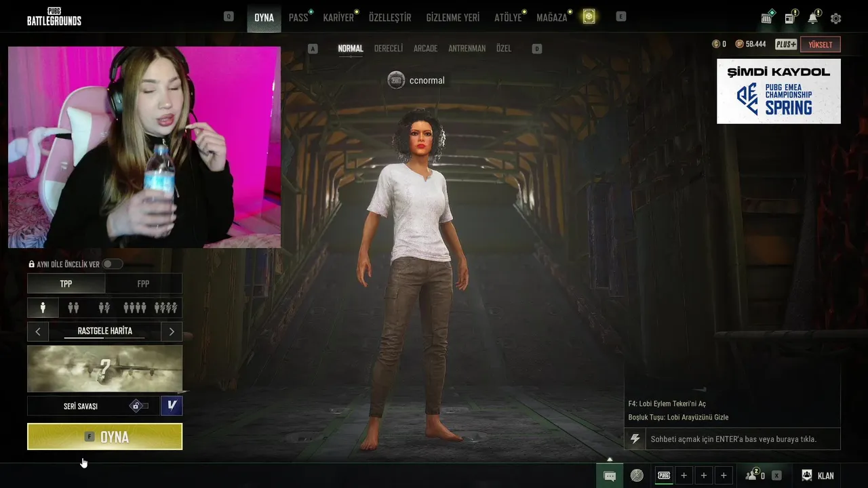Click the PUBG Battlegrounds logo
This screenshot has width=868, height=488.
(x=54, y=17)
